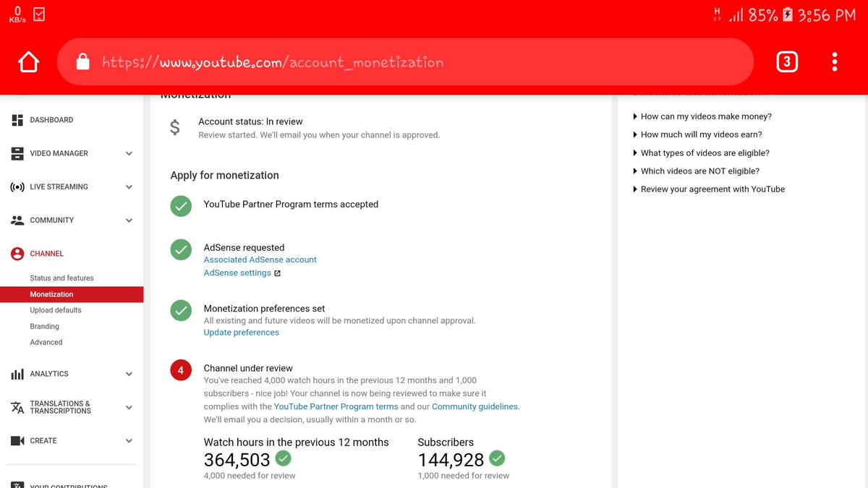The width and height of the screenshot is (868, 488).
Task: Open the Community guidelines link
Action: coord(475,406)
